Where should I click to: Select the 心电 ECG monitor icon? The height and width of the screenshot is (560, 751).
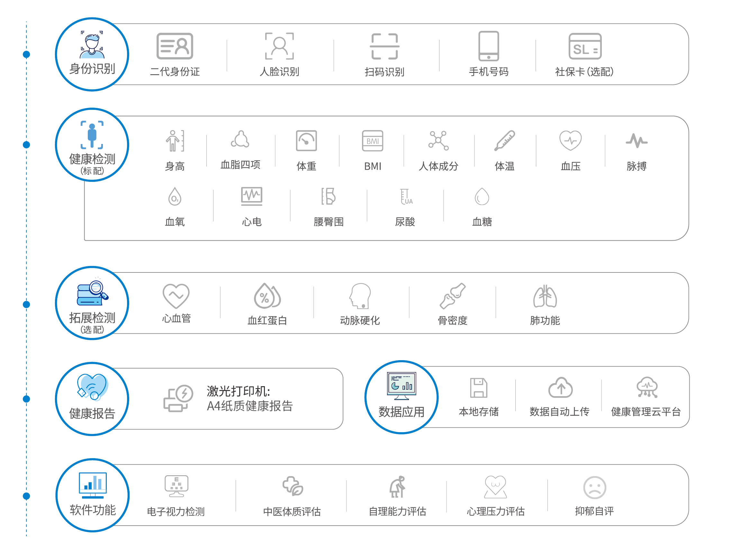point(251,196)
